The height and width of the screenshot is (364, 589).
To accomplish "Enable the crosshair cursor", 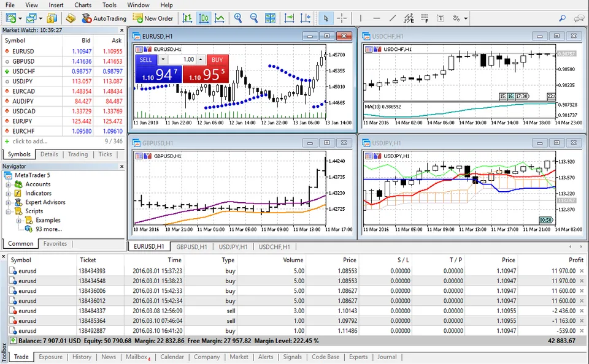I will (x=342, y=18).
